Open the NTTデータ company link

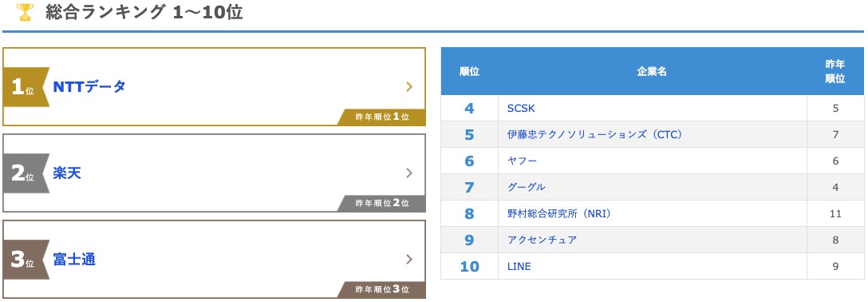click(89, 86)
